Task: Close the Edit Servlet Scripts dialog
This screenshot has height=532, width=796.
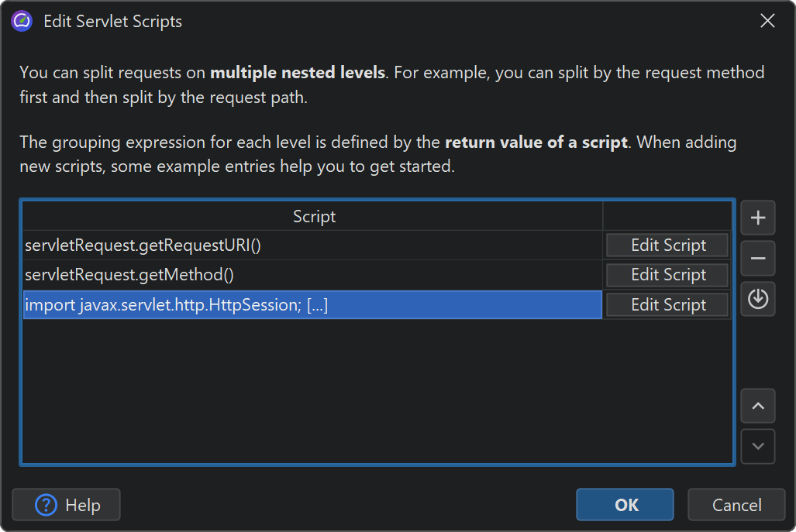Action: tap(767, 21)
